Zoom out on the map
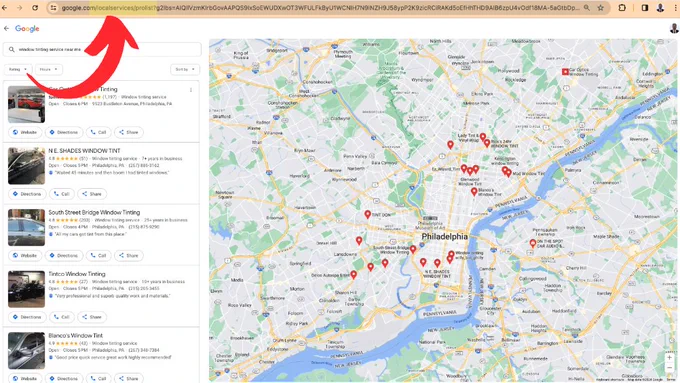Viewport: 680px width, 383px height. (670, 368)
